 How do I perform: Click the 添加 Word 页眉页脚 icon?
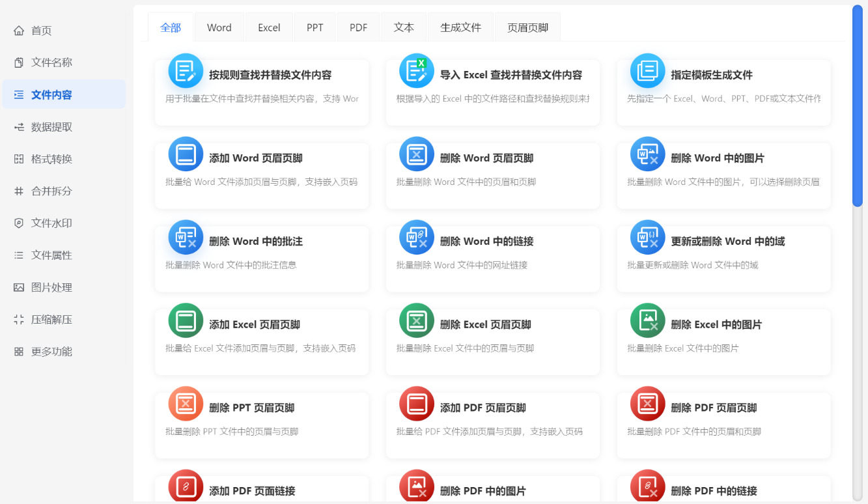186,154
